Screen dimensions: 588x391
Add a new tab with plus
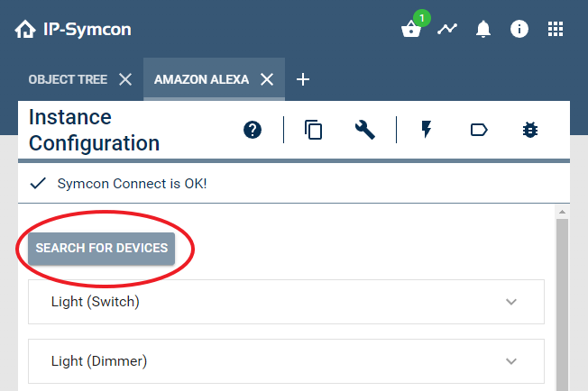(303, 79)
